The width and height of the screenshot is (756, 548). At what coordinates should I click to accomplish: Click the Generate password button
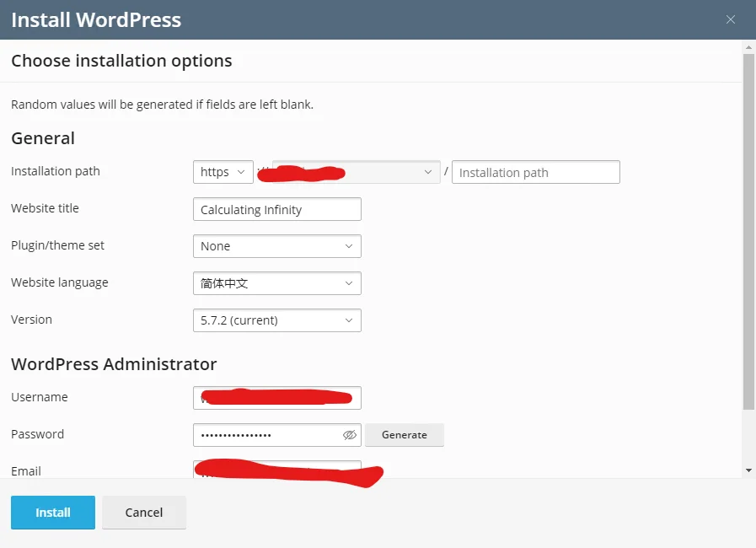tap(404, 435)
